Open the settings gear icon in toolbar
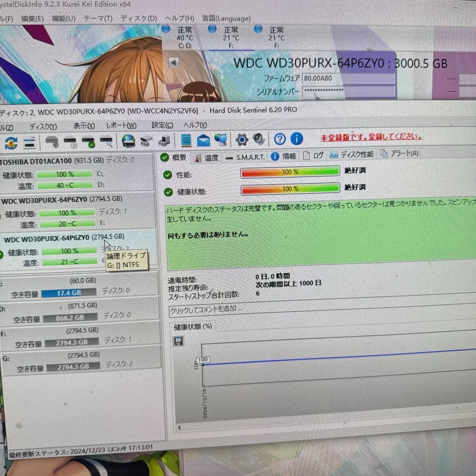The image size is (476, 476). (242, 140)
